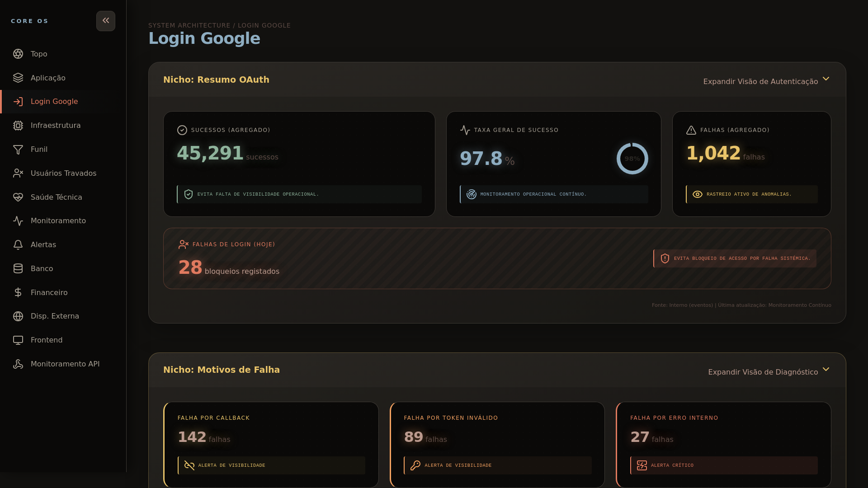Select the Financeiro dollar sign icon
The width and height of the screenshot is (868, 488).
18,292
